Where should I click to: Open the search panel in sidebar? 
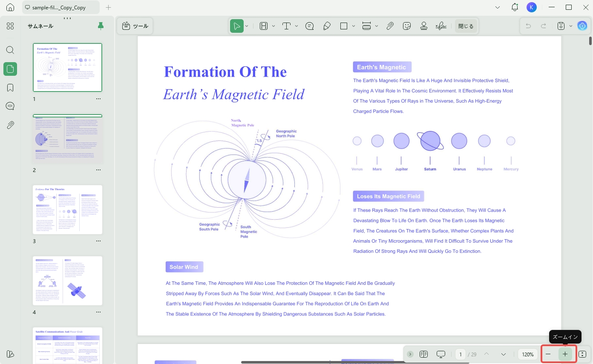point(10,50)
